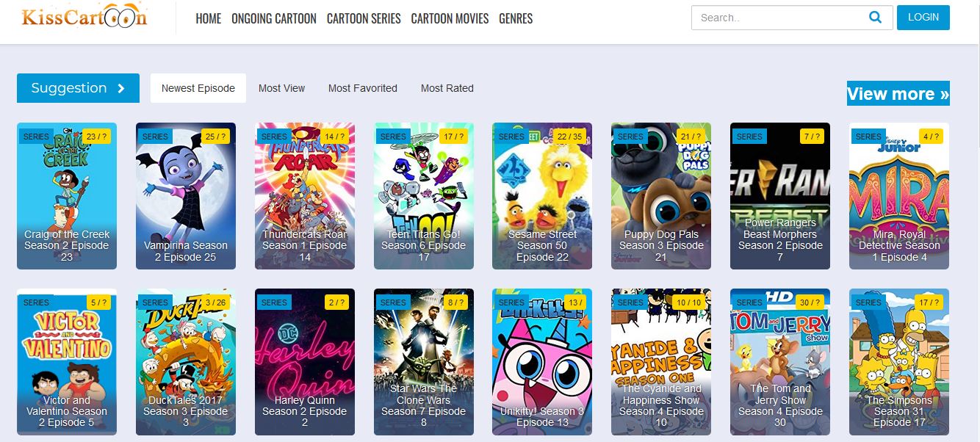980x442 pixels.
Task: Click Tom and Jerry Show Season 4 title
Action: coord(780,405)
